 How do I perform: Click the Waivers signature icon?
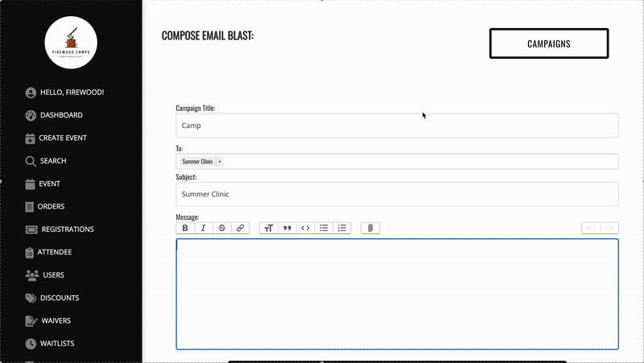[x=31, y=320]
